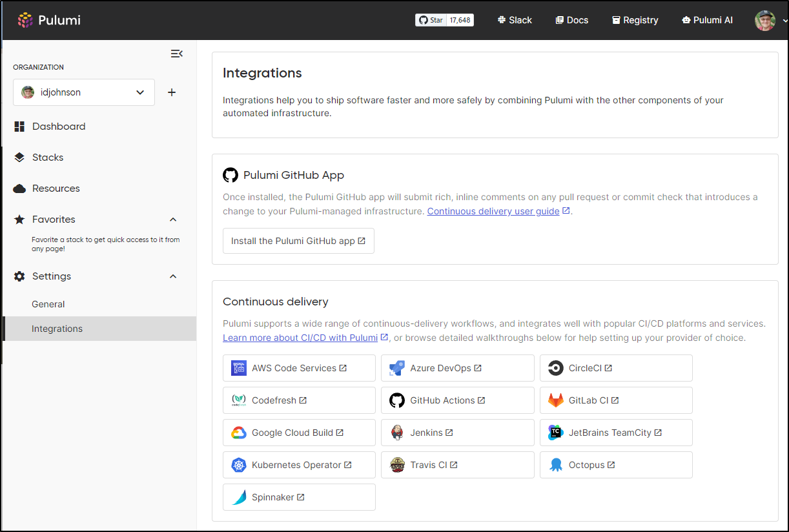This screenshot has height=532, width=789.
Task: Open the Octopus walkthrough
Action: (616, 465)
